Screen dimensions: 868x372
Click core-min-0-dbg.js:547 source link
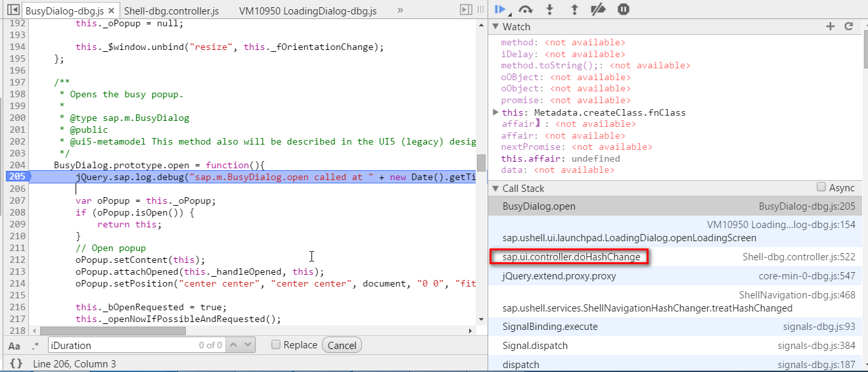[x=807, y=276]
